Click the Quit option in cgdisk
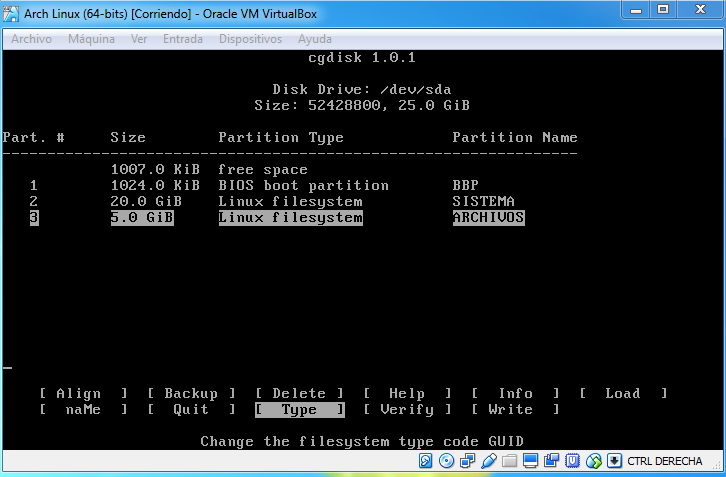 point(191,410)
